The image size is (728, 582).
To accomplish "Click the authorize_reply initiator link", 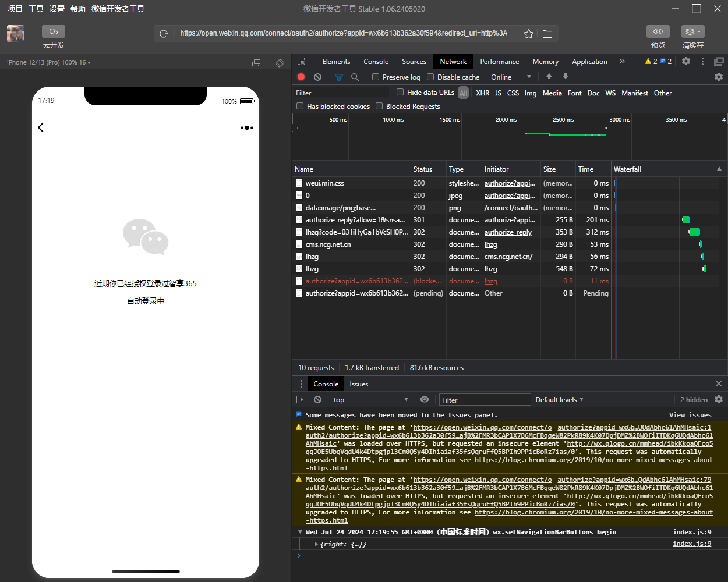I will tap(508, 232).
